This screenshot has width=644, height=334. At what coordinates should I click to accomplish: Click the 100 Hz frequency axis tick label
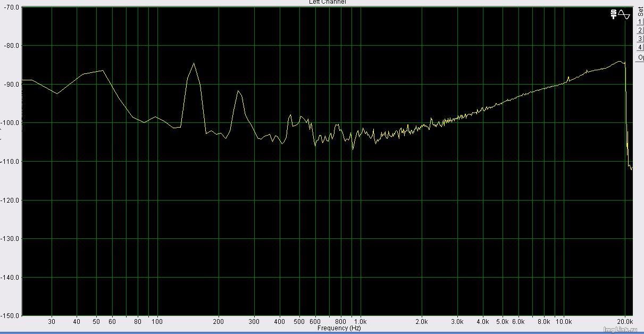point(157,322)
